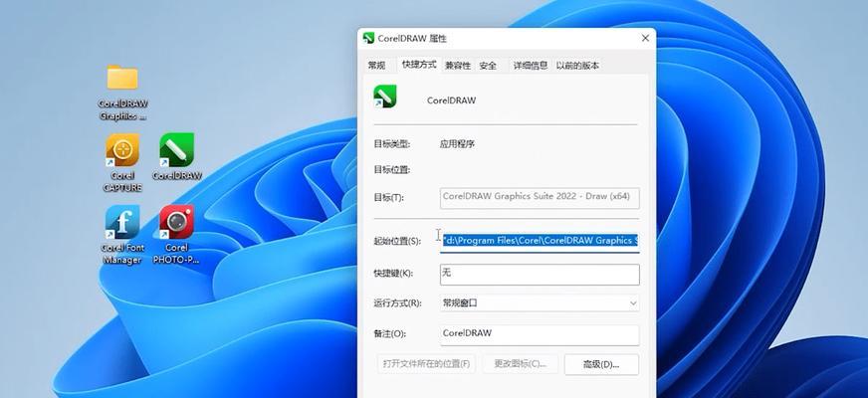Screen dimensions: 868x398
Task: Click the 目标类型 label
Action: [x=392, y=144]
